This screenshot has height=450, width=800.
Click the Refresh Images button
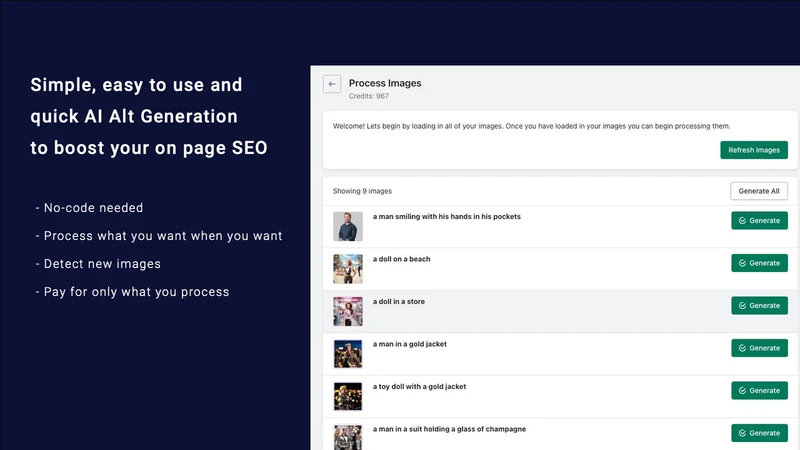754,150
